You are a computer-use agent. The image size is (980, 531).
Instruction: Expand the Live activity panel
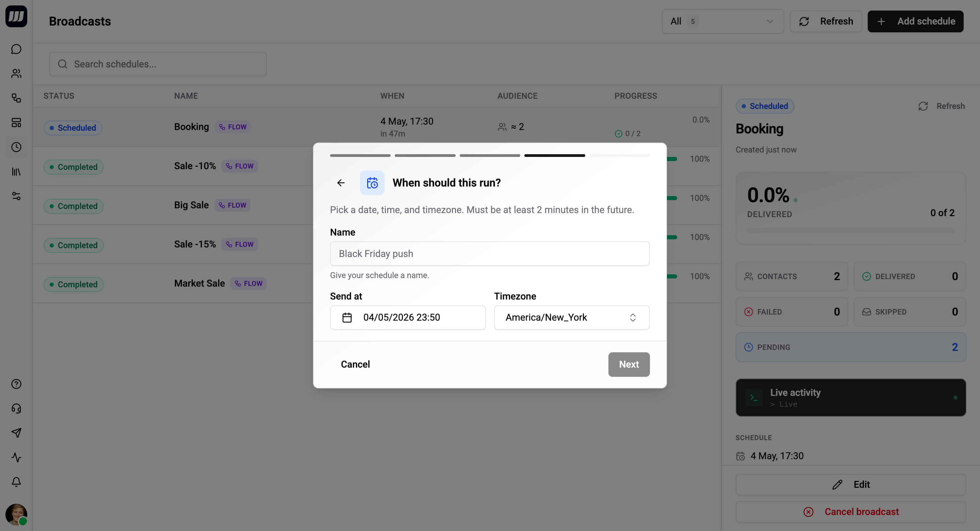tap(850, 397)
